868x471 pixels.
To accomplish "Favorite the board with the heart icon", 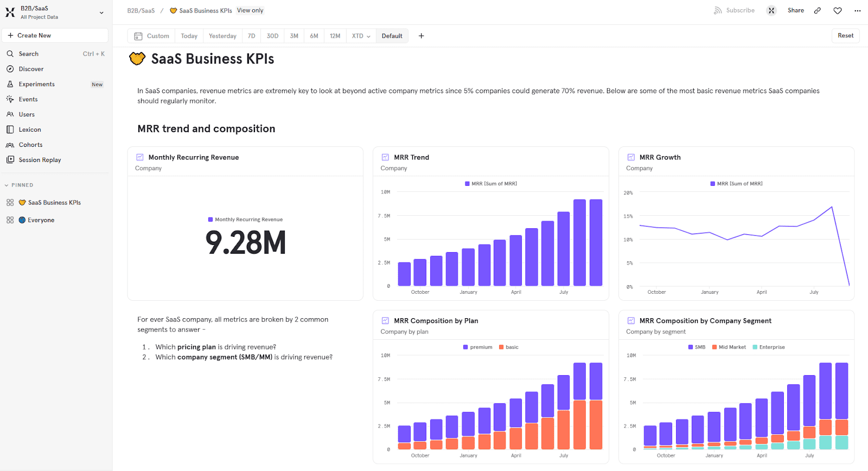I will 838,11.
